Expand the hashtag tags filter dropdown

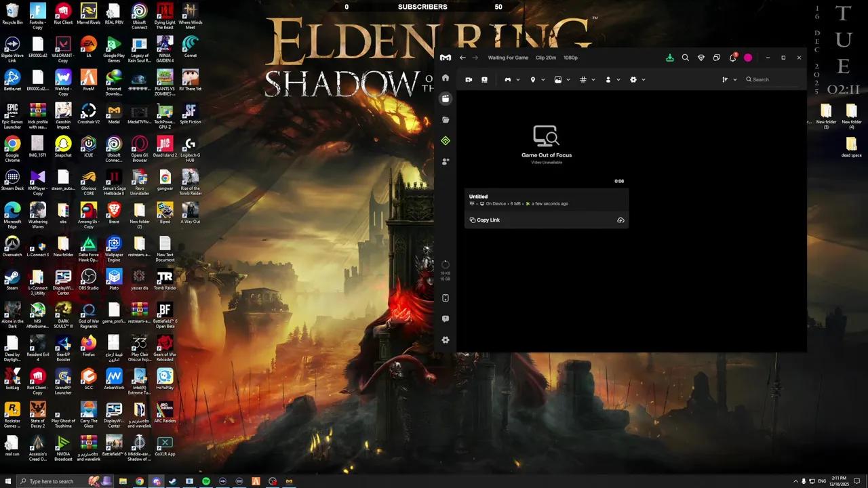coord(587,80)
